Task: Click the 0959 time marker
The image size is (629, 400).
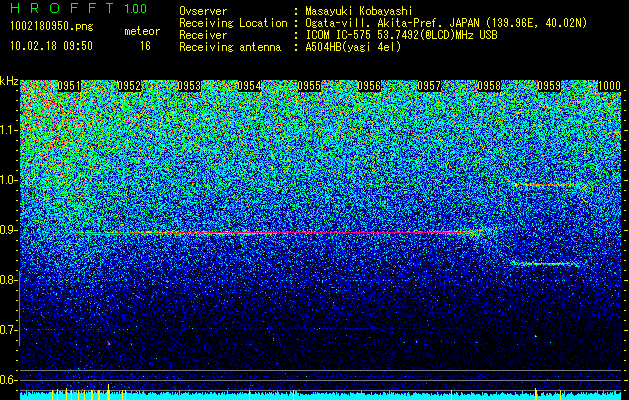Action: [x=549, y=86]
